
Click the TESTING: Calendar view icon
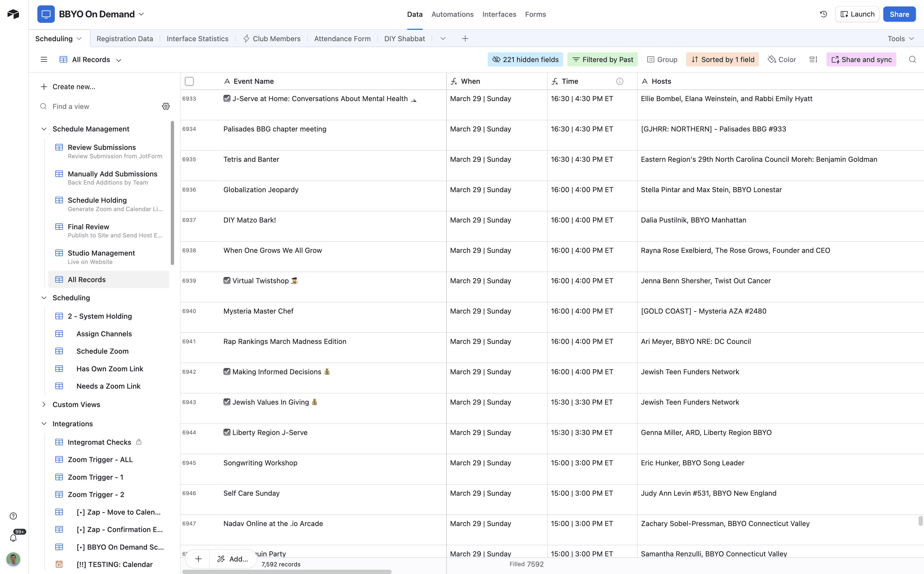point(59,565)
